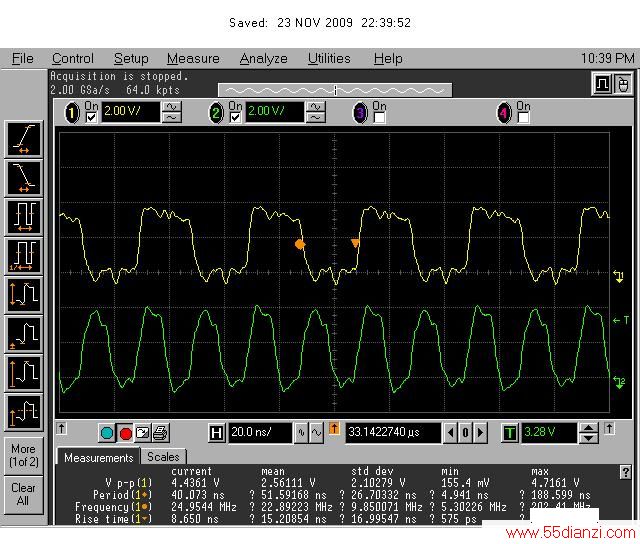Click the delay left arrow button

coord(451,433)
